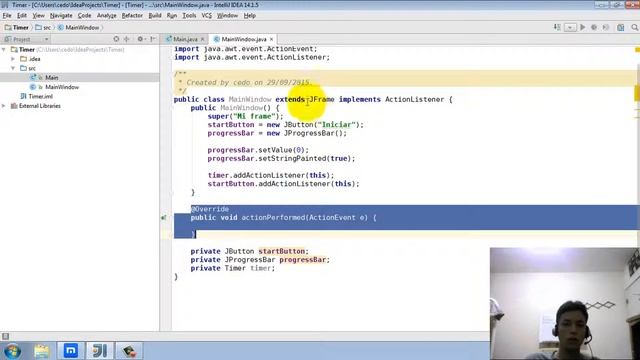Screen dimensions: 640x360
Task: Click the Debug bug icon
Action: click(x=594, y=27)
